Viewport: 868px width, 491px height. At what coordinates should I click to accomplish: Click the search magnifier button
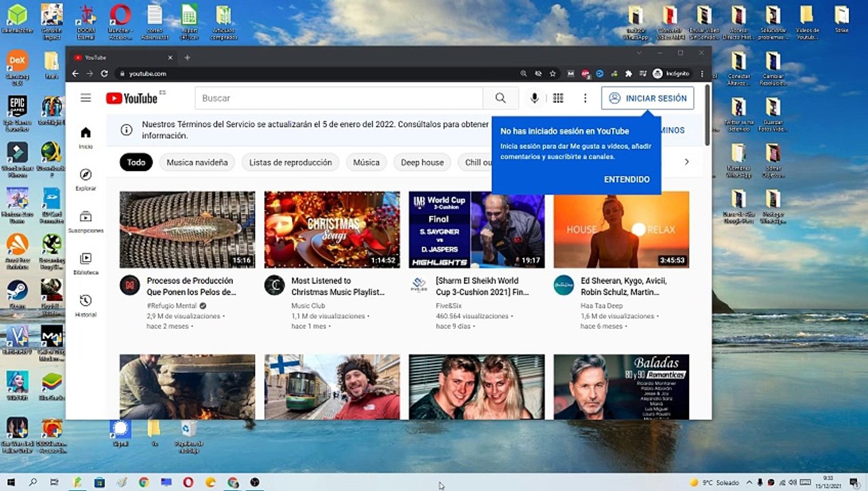click(500, 98)
